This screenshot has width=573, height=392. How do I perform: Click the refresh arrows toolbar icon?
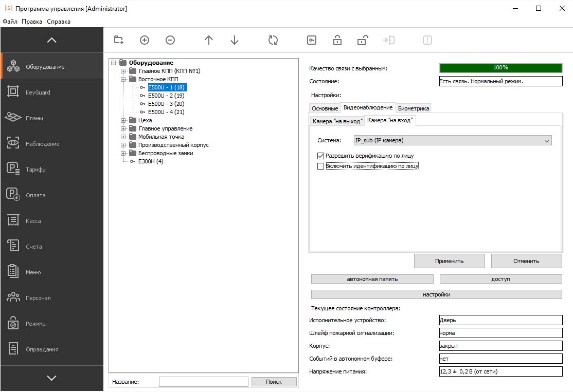pyautogui.click(x=273, y=40)
